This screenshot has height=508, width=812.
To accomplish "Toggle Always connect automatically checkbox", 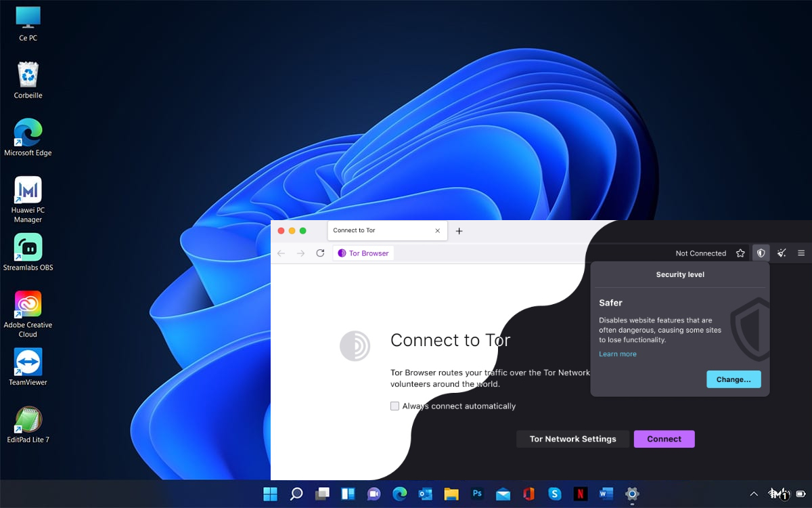I will coord(394,406).
